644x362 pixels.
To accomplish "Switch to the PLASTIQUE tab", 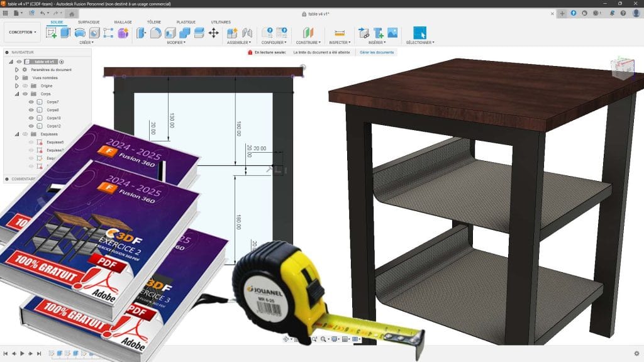I will (x=186, y=22).
